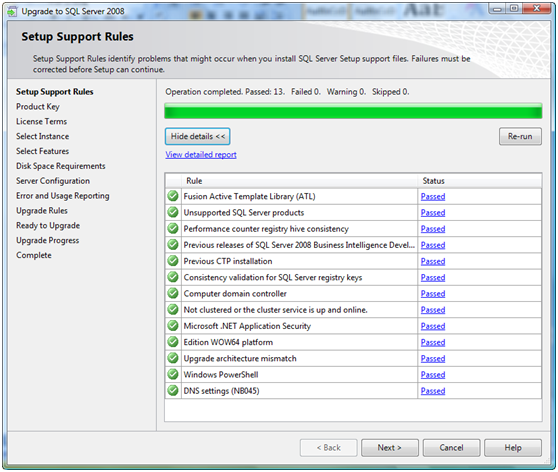Close the Upgrade to SQL Server 2008 window
The width and height of the screenshot is (558, 472).
537,8
